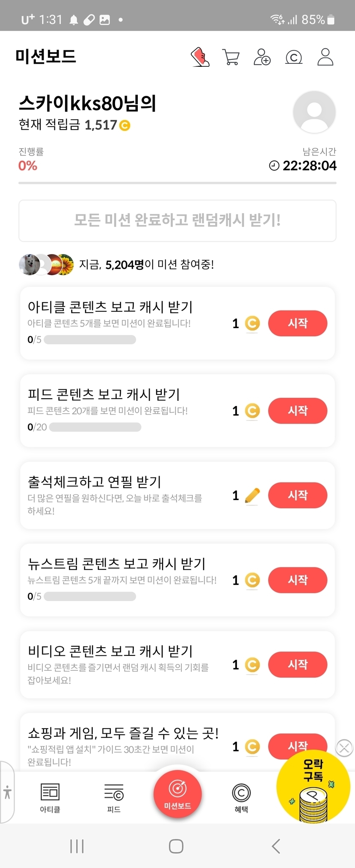Switch to the 아티클 tab
This screenshot has height=868, width=355.
pos(50,797)
